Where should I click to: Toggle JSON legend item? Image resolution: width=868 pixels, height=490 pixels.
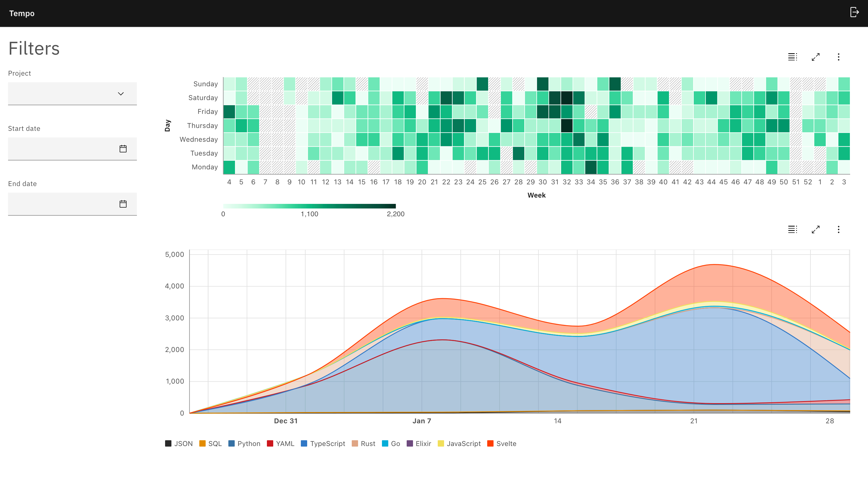click(179, 443)
